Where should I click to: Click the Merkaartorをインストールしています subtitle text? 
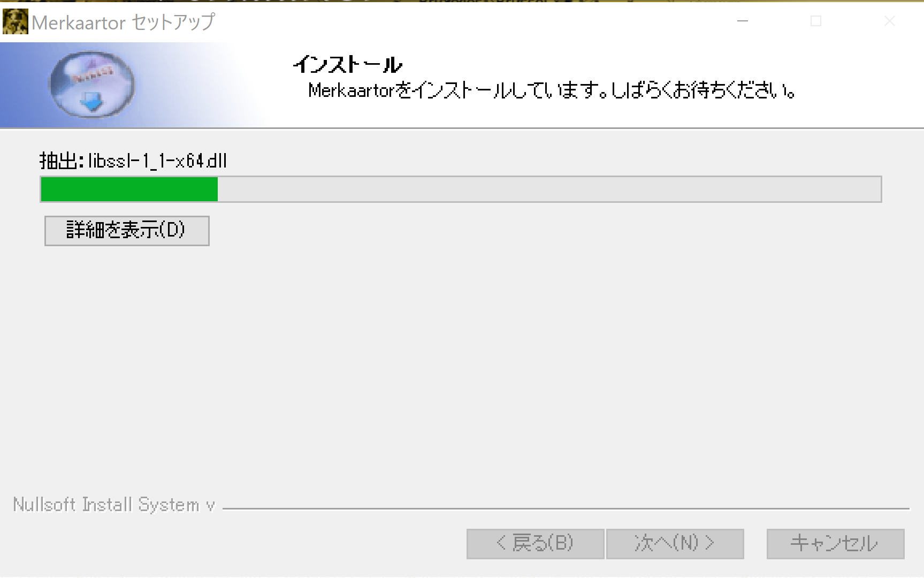(x=551, y=90)
